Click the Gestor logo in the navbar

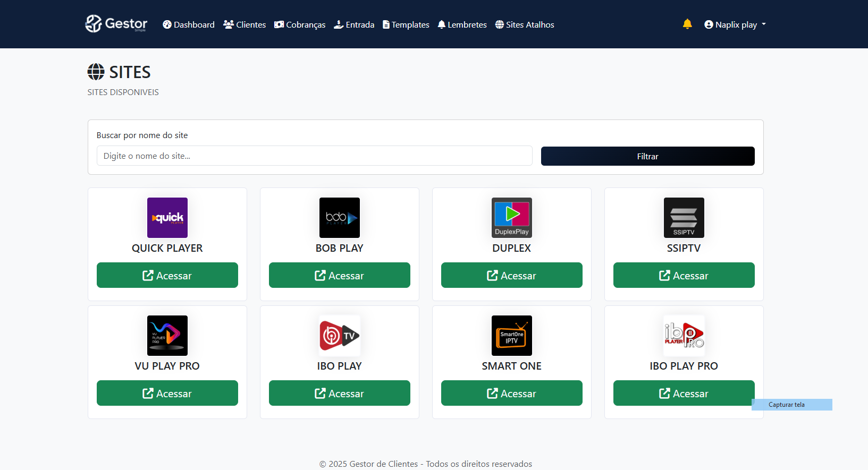pos(116,24)
